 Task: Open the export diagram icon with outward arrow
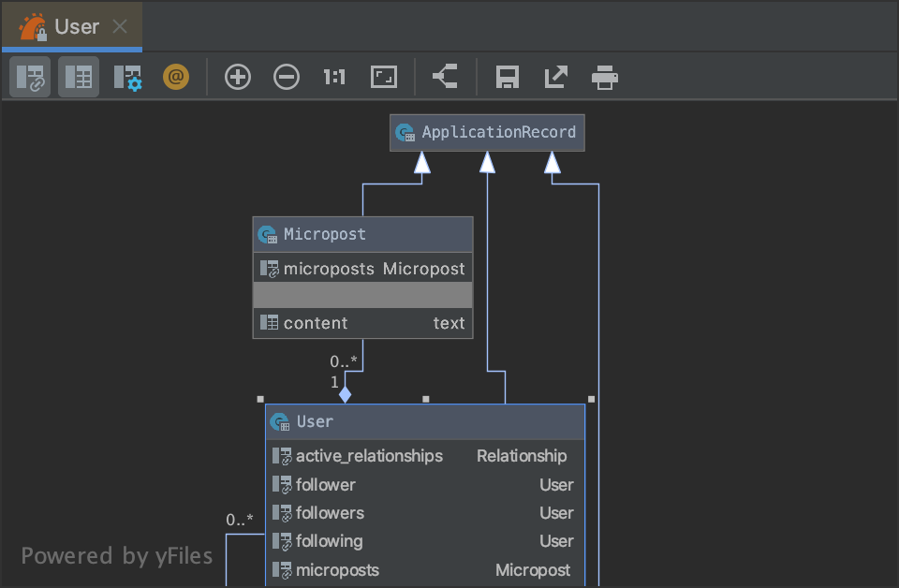point(555,77)
